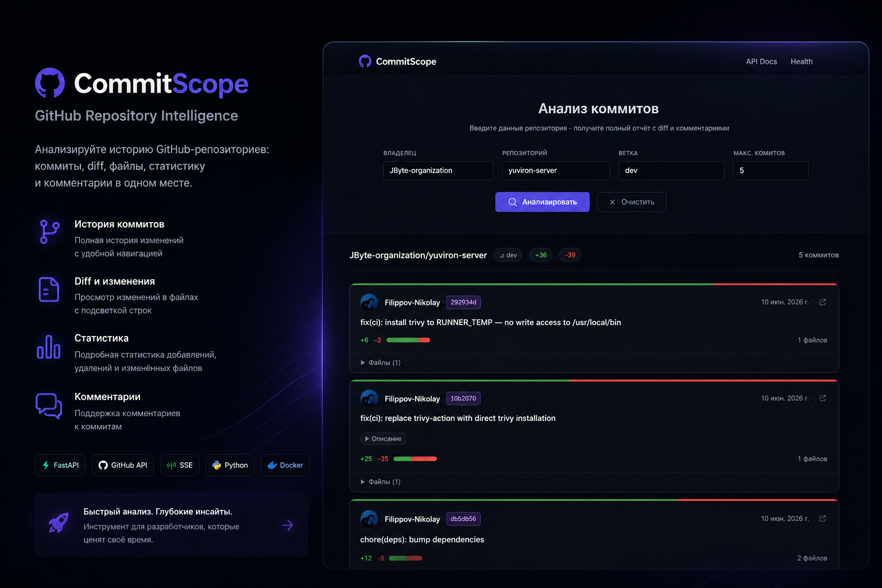This screenshot has height=588, width=882.
Task: Click the '2 файлов' count on commit db5db56
Action: tap(812, 558)
